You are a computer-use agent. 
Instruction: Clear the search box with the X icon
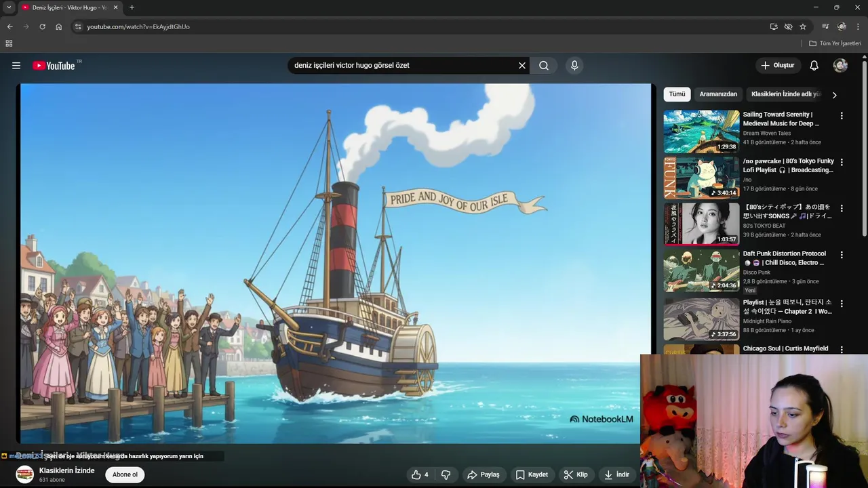point(522,66)
